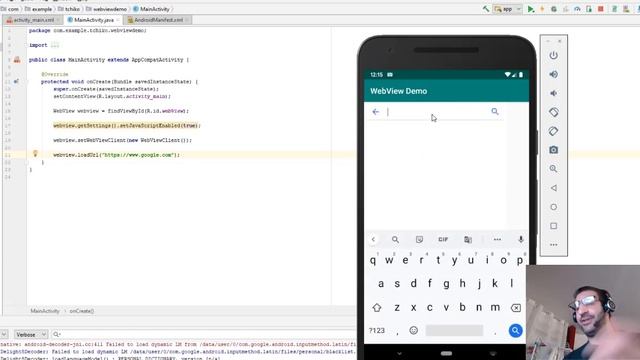Viewport: 640px width, 360px height.
Task: Stop the app with the red square
Action: click(600, 9)
